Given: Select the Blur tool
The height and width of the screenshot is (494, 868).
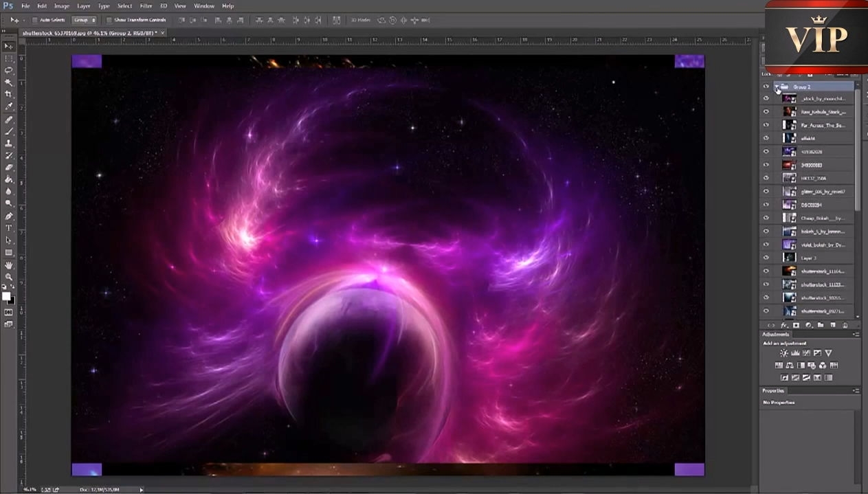Looking at the screenshot, I should tap(8, 192).
